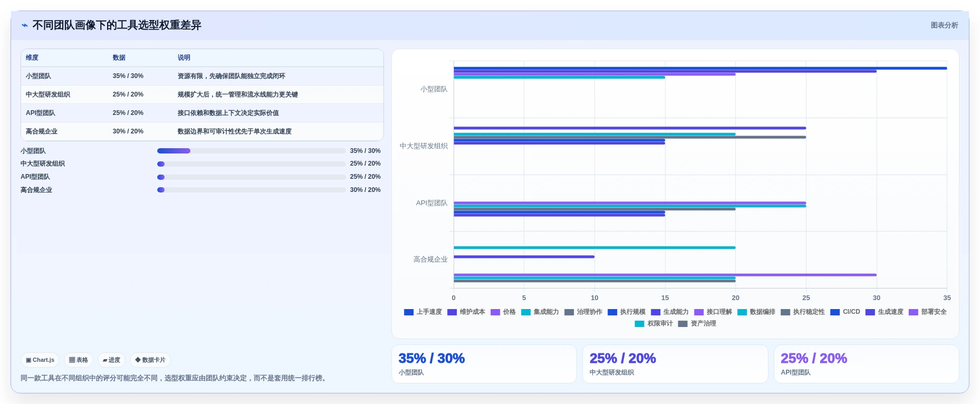Toggle the 维护成本 legend item
The image size is (980, 404).
click(x=466, y=312)
